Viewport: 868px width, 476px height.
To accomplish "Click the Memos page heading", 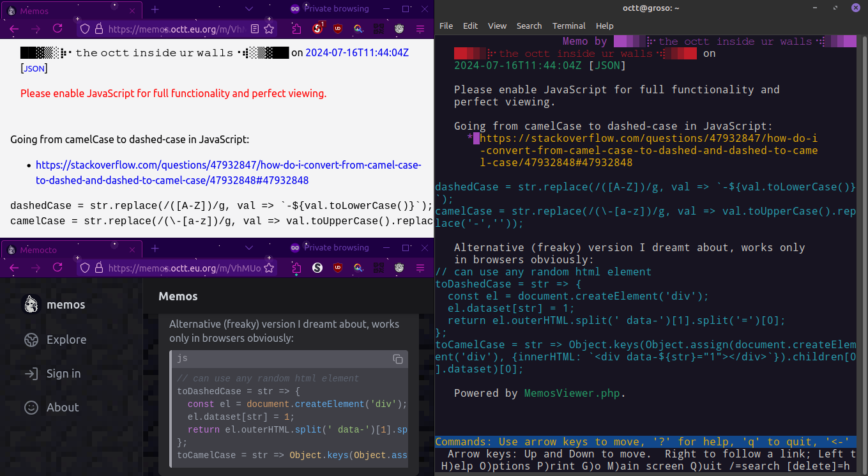I will (x=178, y=296).
